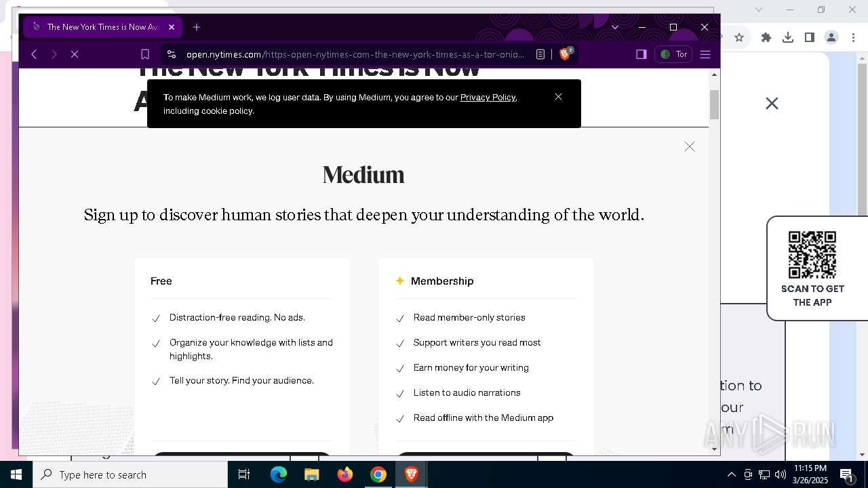
Task: Click the Brave page scrollbar thumb
Action: [714, 104]
